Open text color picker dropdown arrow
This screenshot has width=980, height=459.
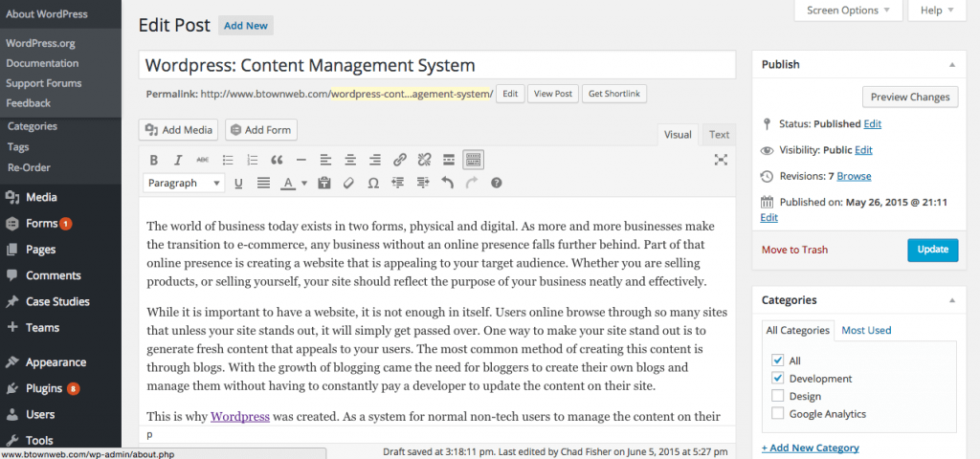(304, 183)
